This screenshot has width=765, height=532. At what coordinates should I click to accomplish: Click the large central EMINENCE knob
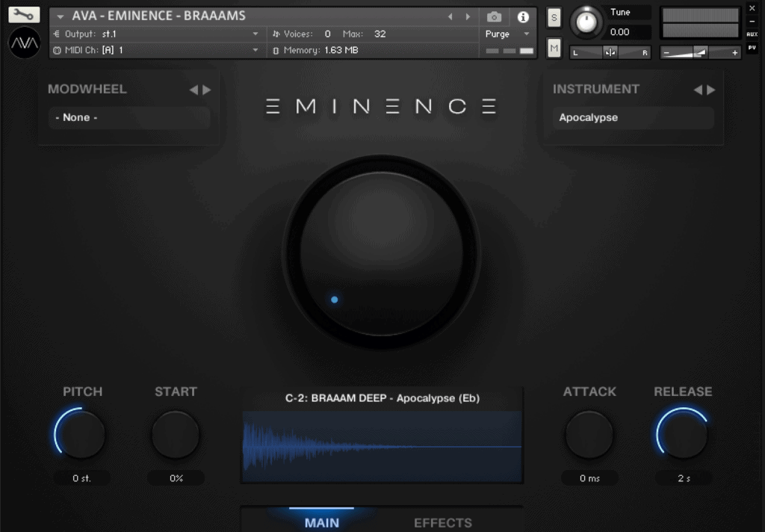point(382,253)
